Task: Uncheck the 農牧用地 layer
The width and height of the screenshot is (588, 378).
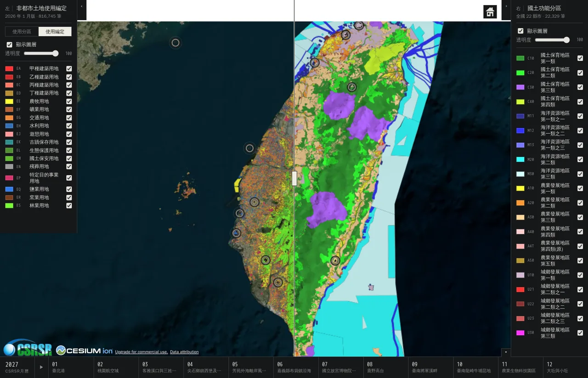Action: tap(69, 101)
